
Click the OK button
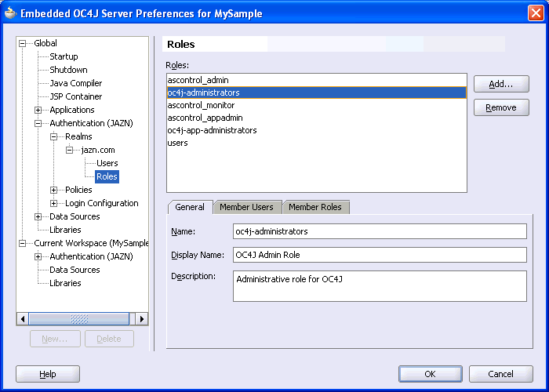(431, 374)
